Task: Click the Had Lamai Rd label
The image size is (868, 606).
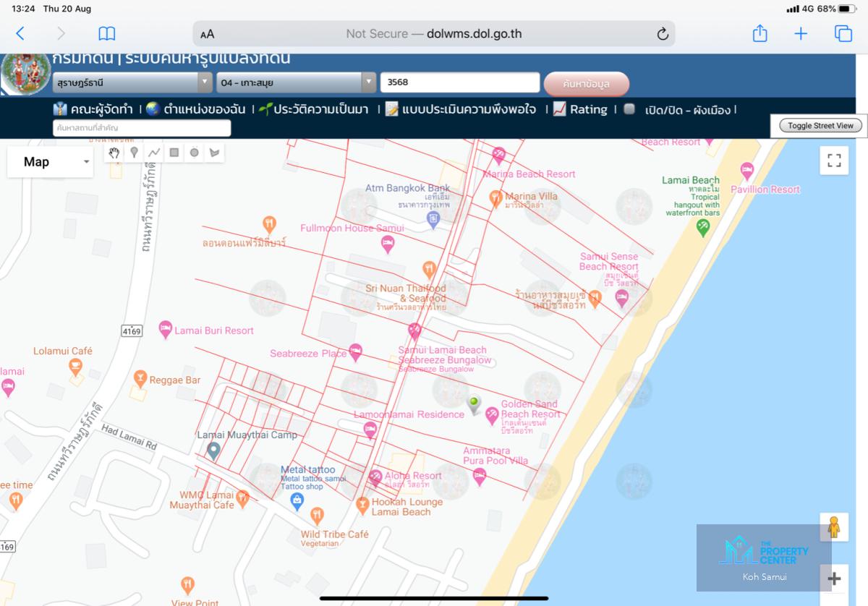Action: coord(129,436)
